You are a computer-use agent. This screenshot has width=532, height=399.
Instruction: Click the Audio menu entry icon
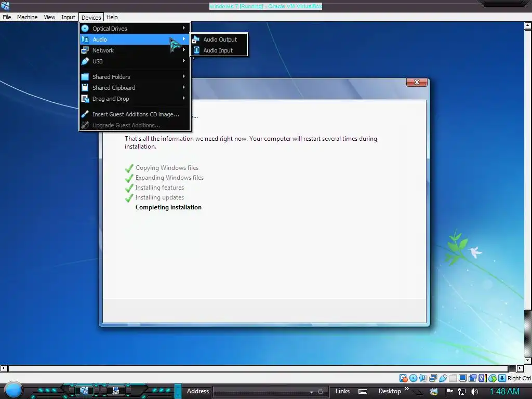85,39
